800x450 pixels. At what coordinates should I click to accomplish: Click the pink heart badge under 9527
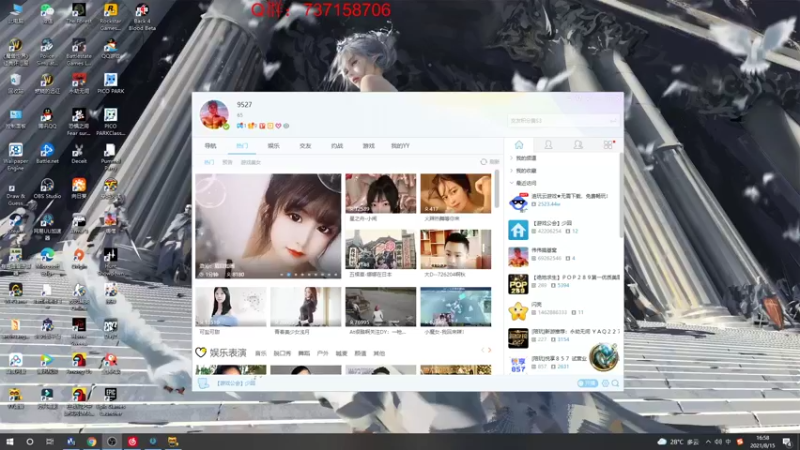point(278,126)
